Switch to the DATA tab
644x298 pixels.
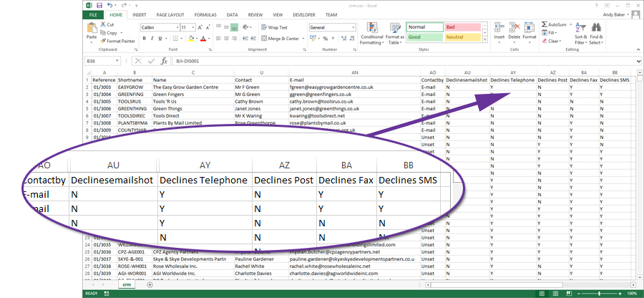pyautogui.click(x=232, y=15)
